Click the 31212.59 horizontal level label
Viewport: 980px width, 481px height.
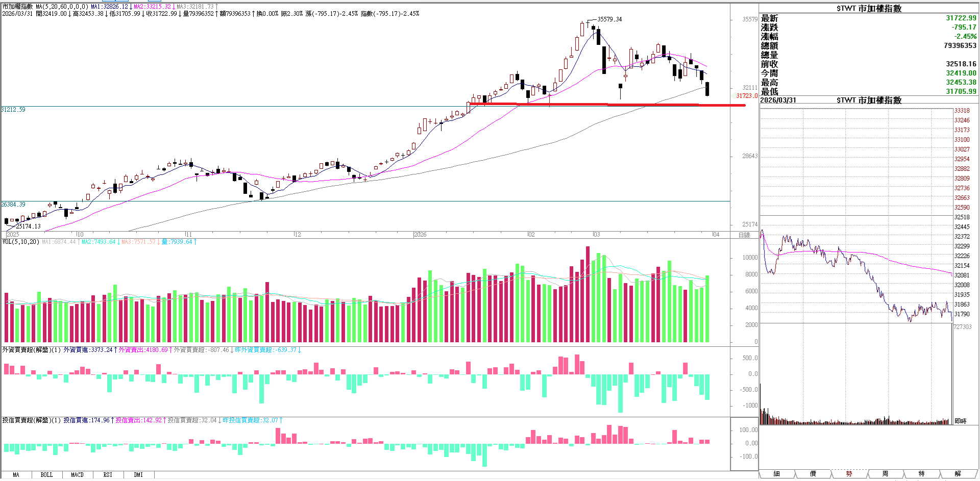[x=13, y=110]
